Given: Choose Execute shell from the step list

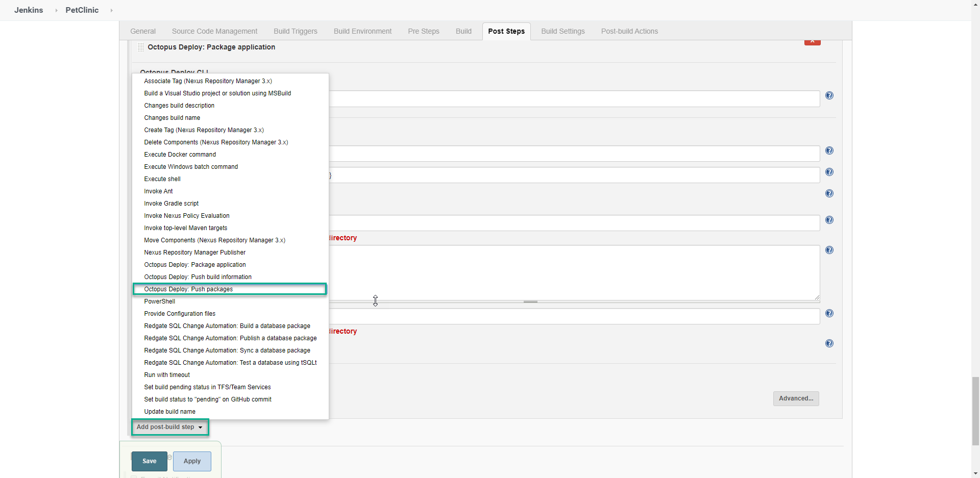Looking at the screenshot, I should pos(162,179).
